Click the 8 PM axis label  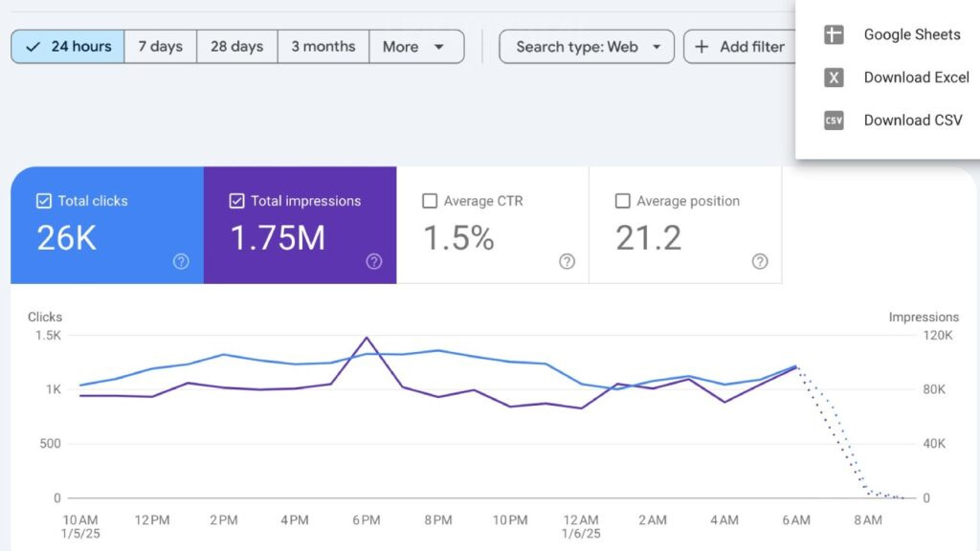click(438, 519)
